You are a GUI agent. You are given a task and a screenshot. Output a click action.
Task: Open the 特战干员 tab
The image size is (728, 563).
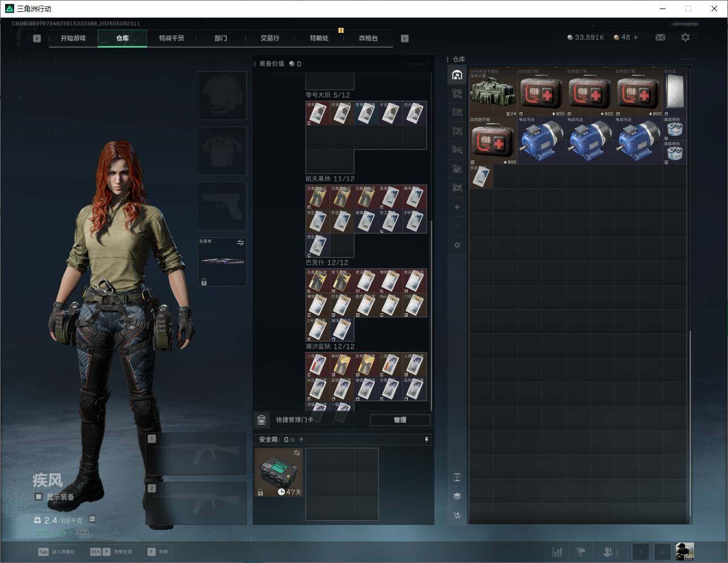[x=171, y=38]
